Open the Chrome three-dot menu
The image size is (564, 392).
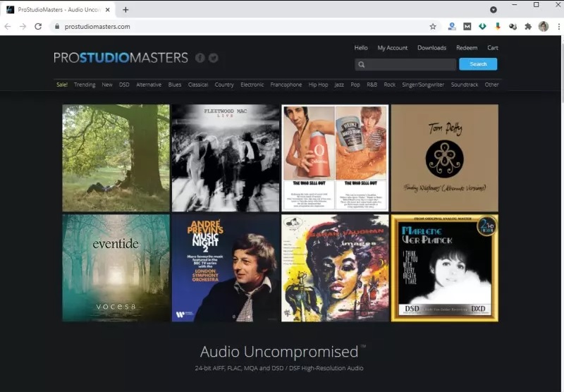558,27
